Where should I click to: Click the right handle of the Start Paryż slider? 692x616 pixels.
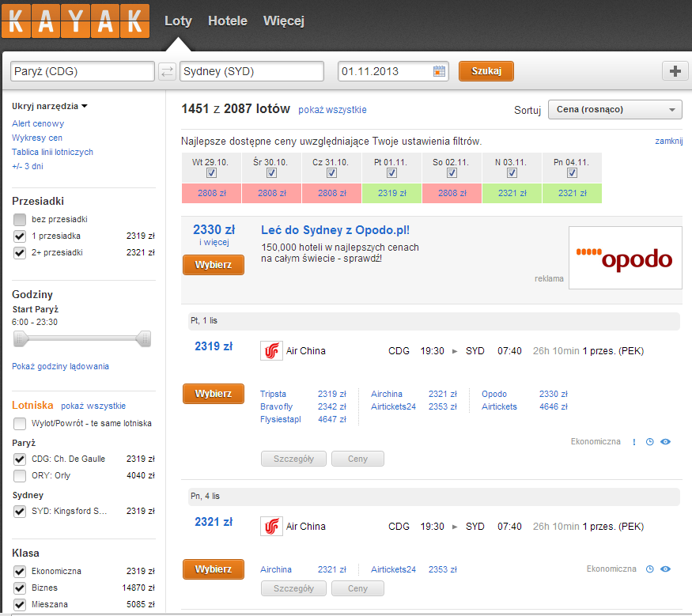(x=144, y=339)
